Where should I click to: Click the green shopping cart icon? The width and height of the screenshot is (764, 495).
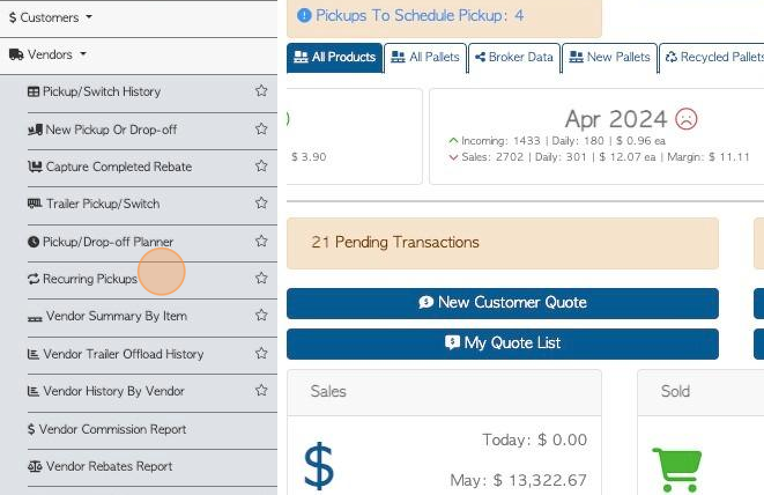pyautogui.click(x=677, y=469)
